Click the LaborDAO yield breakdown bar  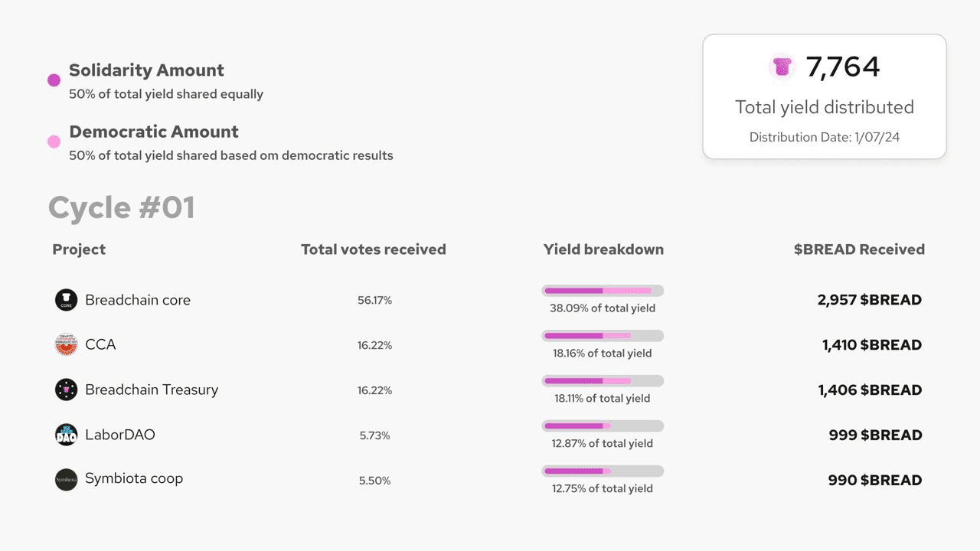click(x=603, y=425)
